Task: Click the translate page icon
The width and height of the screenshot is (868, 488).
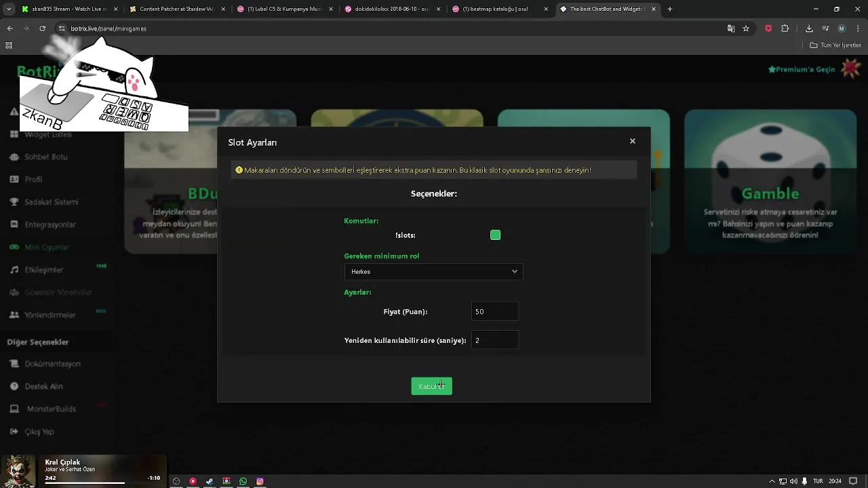Action: [x=731, y=28]
